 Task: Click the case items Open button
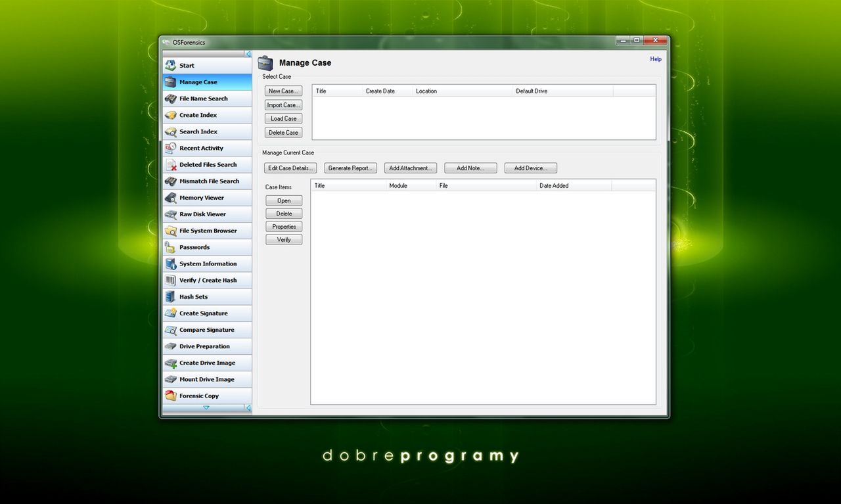pyautogui.click(x=284, y=200)
